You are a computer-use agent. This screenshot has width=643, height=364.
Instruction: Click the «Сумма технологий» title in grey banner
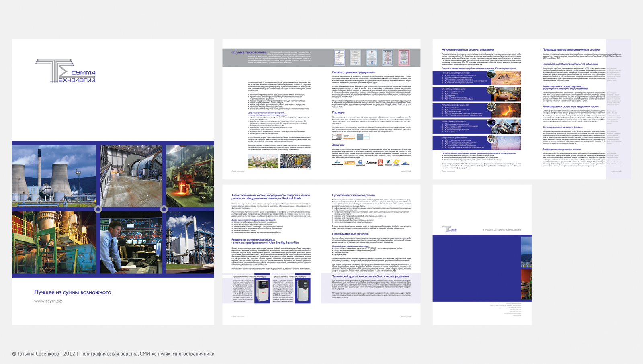coord(249,52)
